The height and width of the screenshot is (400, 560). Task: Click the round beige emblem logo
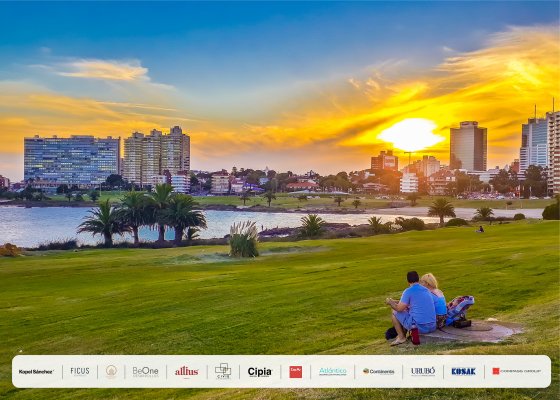[x=111, y=371]
